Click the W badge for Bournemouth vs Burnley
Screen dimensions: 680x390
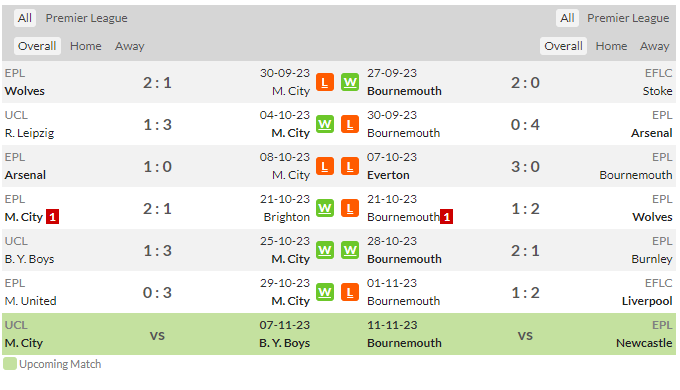[x=350, y=250]
